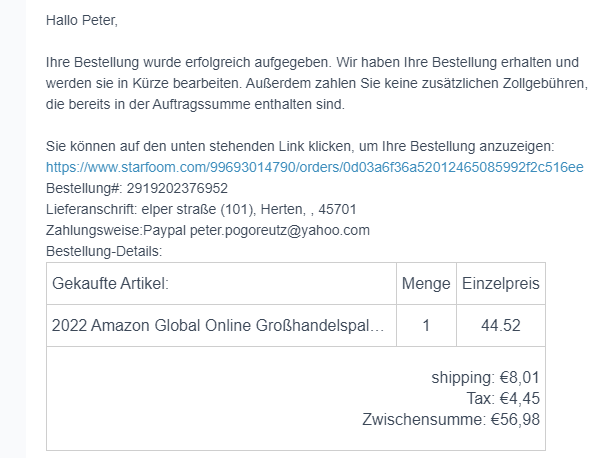Click the "Menge" column header
Image resolution: width=607 pixels, height=458 pixels.
point(426,284)
